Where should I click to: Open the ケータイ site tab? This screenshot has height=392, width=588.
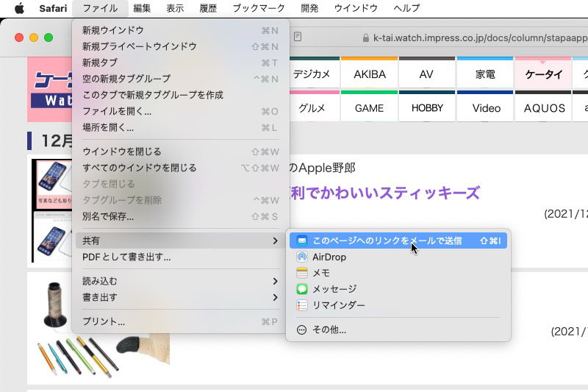(x=543, y=72)
